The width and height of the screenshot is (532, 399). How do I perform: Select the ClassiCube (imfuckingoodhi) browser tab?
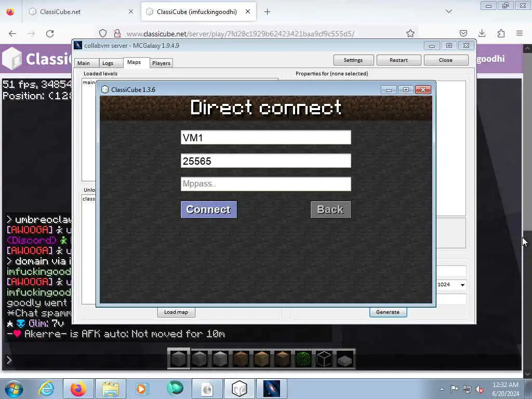198,12
